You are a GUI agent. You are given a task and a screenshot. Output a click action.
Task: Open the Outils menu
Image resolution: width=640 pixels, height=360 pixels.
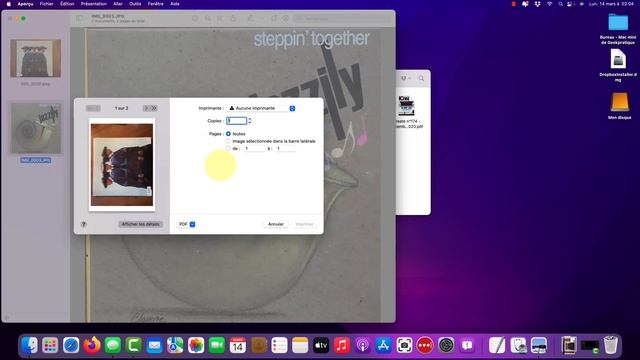point(135,4)
